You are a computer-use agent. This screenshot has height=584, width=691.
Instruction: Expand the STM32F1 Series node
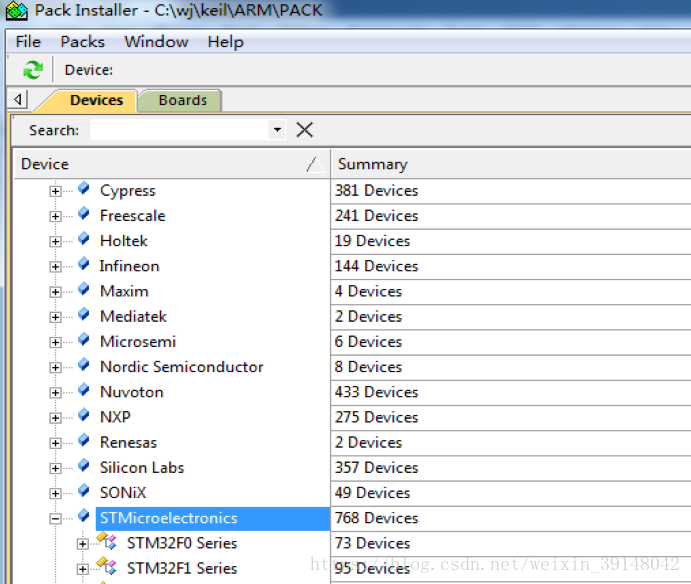pyautogui.click(x=82, y=569)
